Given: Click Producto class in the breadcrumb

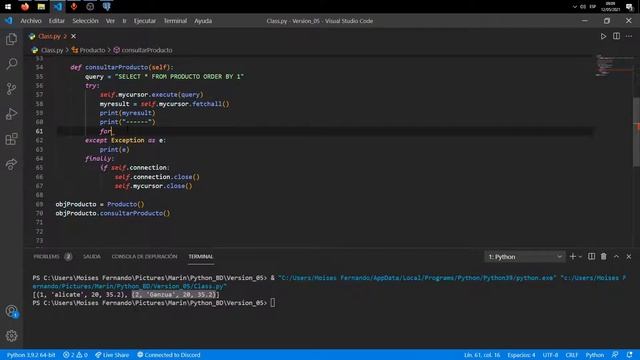Looking at the screenshot, I should [x=92, y=50].
